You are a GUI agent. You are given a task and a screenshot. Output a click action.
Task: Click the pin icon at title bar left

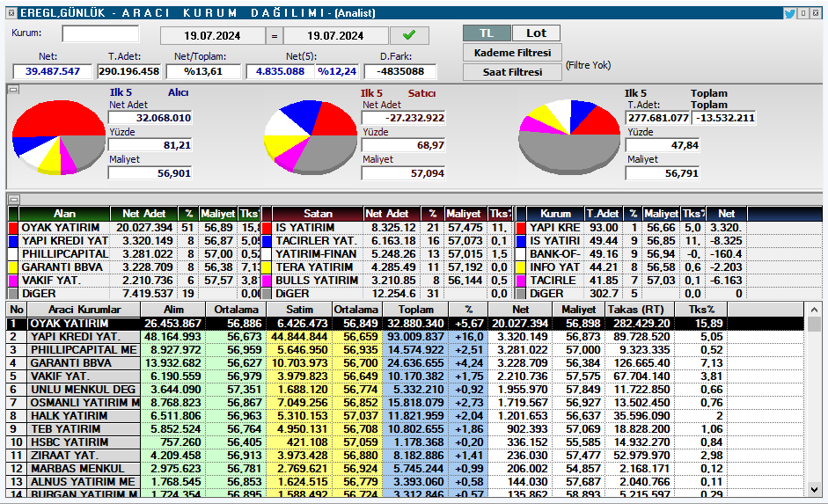tap(11, 12)
